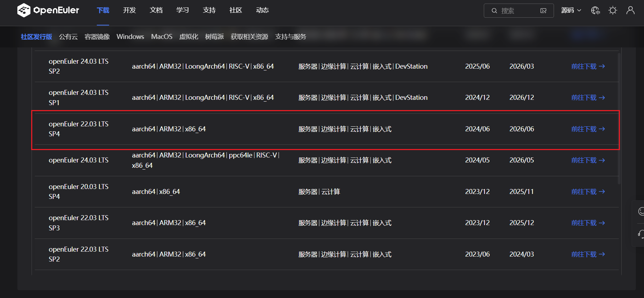Open the 下载 menu

103,10
